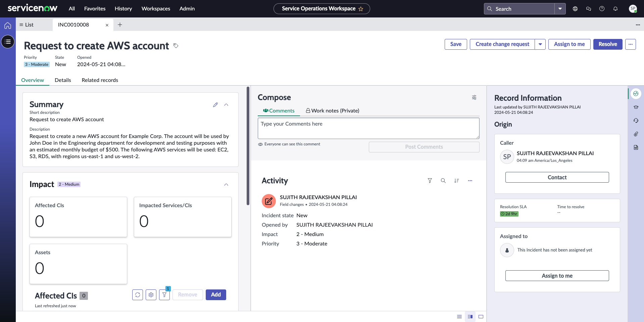Click the globe language icon
Viewport: 644px width, 322px height.
pos(575,9)
